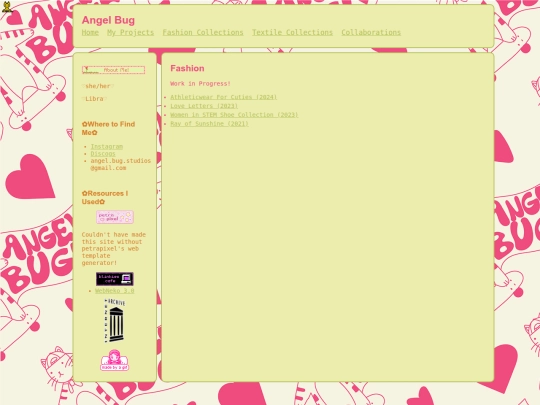Open Athleticwear For Cuties (2024) collection
This screenshot has height=405, width=540.
[224, 97]
